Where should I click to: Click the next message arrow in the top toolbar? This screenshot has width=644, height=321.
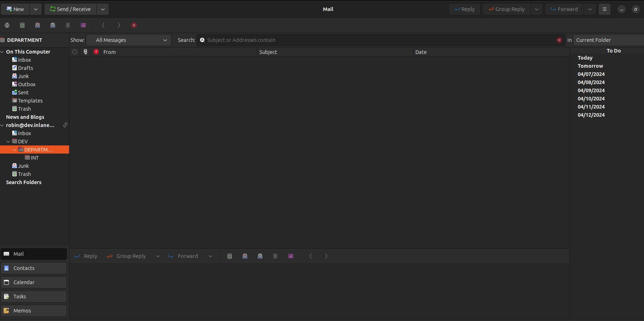coord(119,25)
